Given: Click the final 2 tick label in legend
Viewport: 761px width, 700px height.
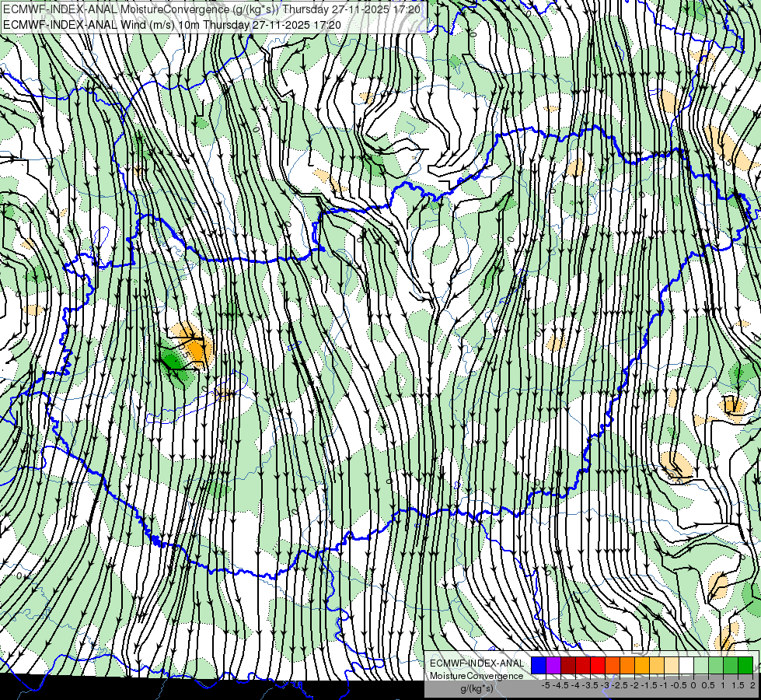Looking at the screenshot, I should 752,685.
